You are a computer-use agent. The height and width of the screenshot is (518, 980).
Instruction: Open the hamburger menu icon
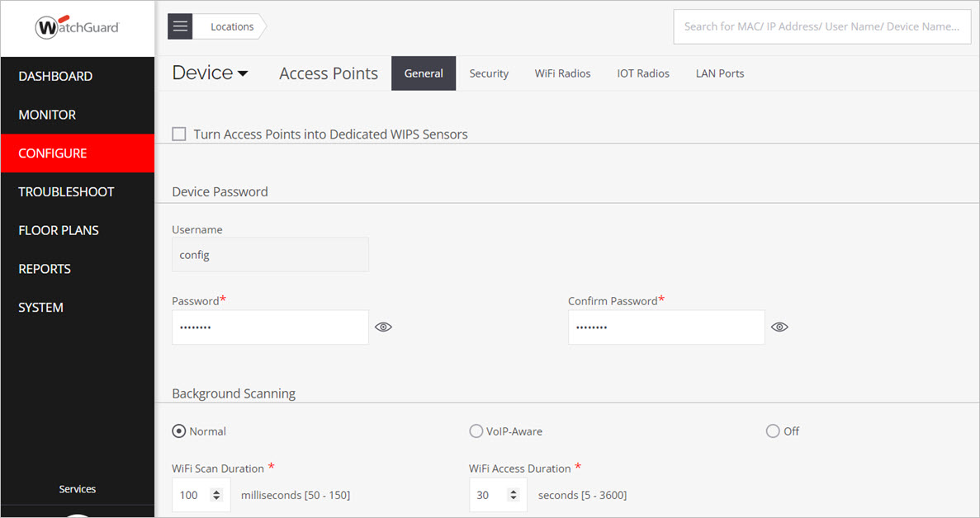pos(179,26)
